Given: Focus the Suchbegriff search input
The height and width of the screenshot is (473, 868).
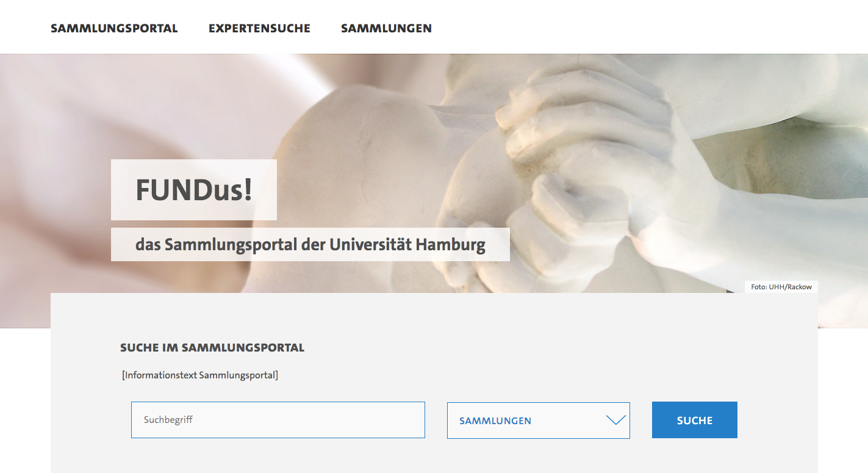Looking at the screenshot, I should (x=278, y=420).
